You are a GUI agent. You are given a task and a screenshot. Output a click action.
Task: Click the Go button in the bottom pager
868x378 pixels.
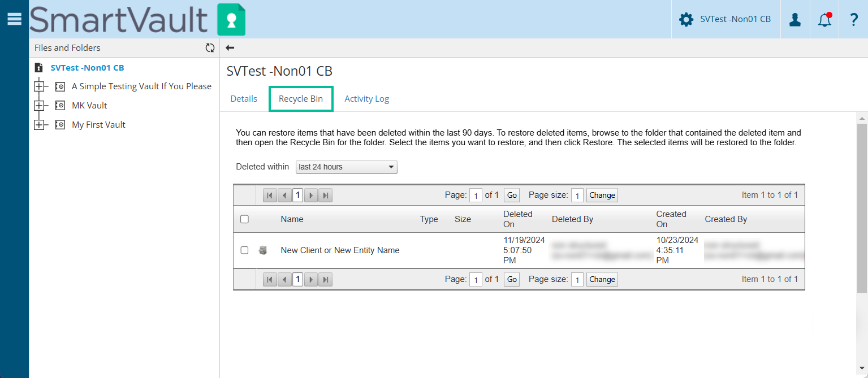click(x=512, y=279)
